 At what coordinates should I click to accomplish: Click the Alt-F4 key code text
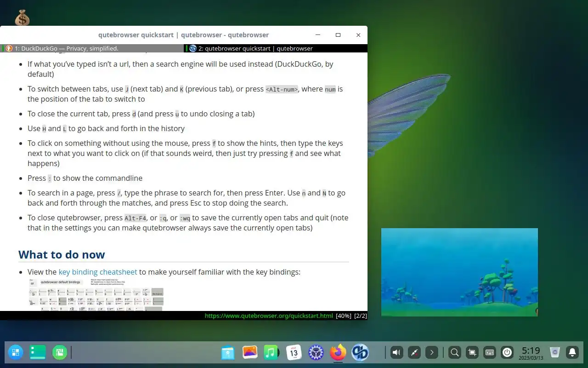136,218
